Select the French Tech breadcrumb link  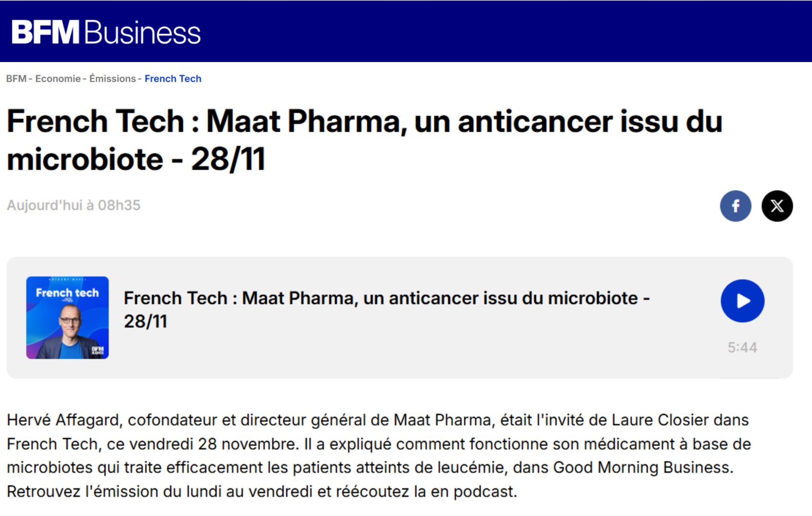coord(173,79)
